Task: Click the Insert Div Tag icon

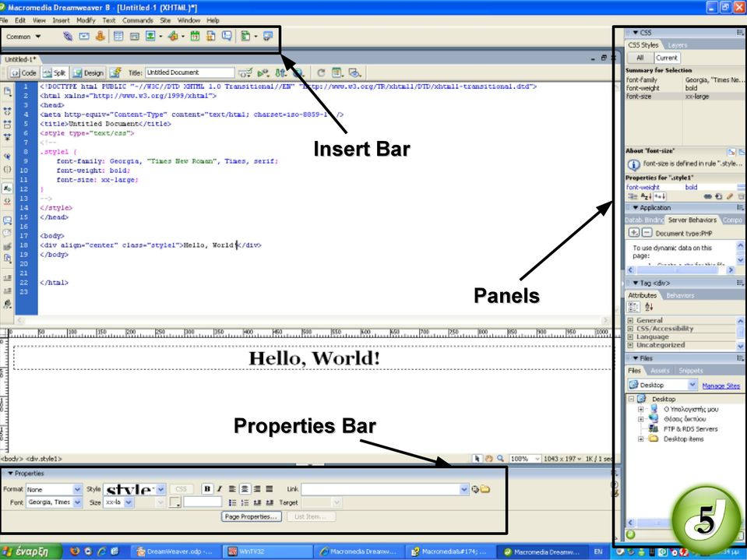Action: tap(134, 36)
